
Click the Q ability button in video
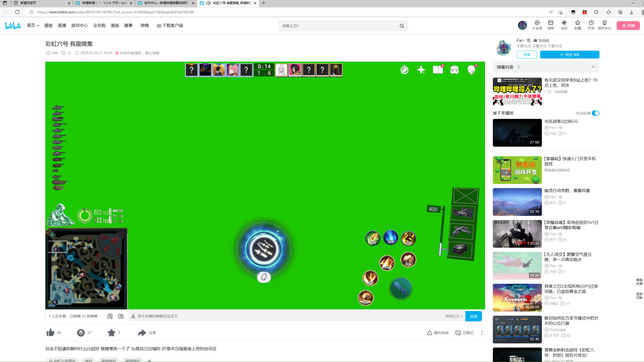[264, 277]
